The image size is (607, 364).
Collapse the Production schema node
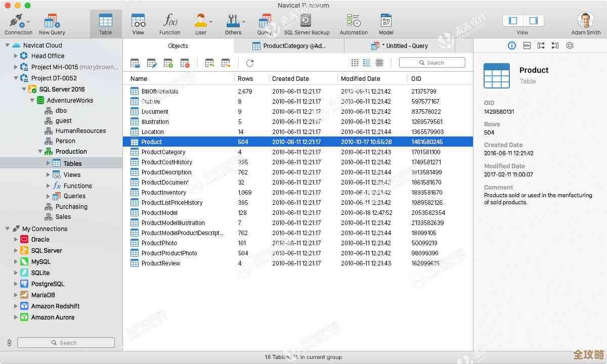click(40, 152)
